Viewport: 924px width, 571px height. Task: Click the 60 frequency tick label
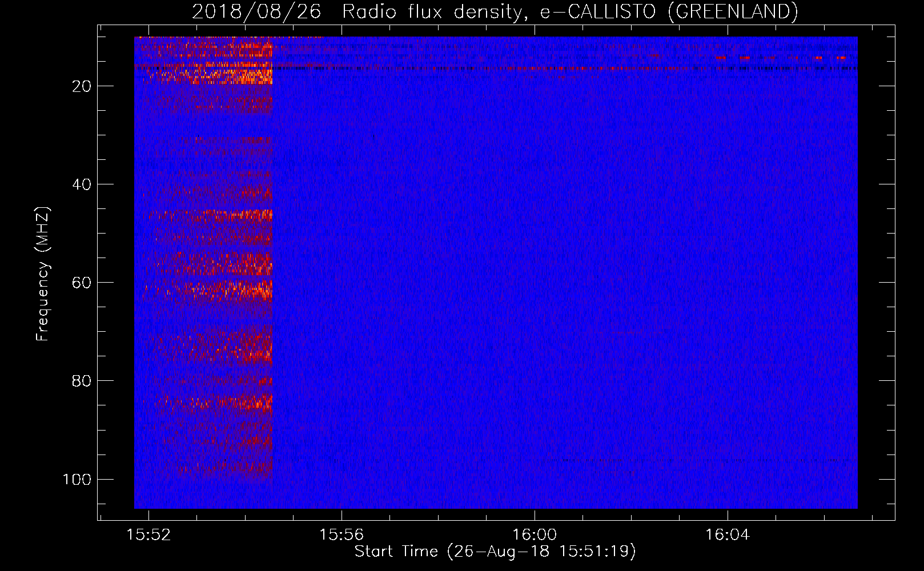(82, 283)
